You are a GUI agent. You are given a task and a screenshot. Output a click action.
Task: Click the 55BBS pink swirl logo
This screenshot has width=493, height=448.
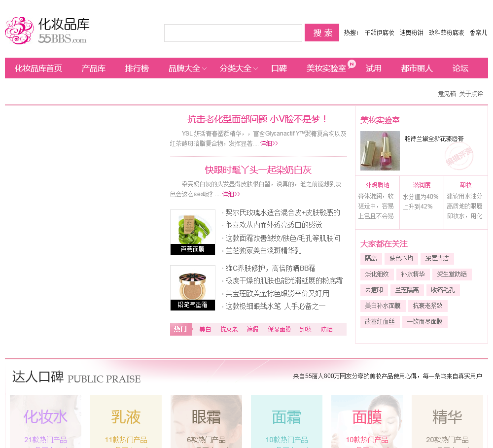pos(19,31)
